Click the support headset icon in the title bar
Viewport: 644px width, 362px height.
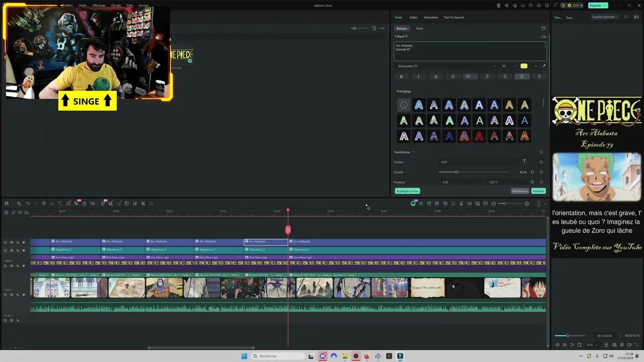547,6
